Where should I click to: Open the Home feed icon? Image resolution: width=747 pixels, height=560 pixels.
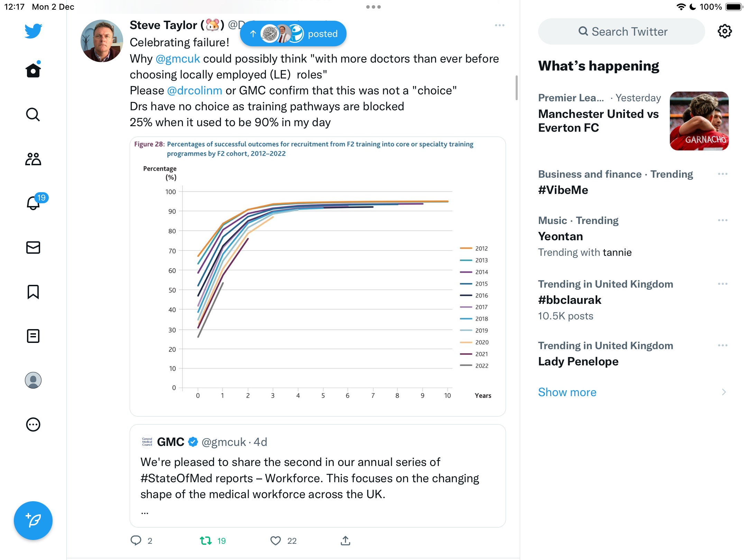click(33, 70)
